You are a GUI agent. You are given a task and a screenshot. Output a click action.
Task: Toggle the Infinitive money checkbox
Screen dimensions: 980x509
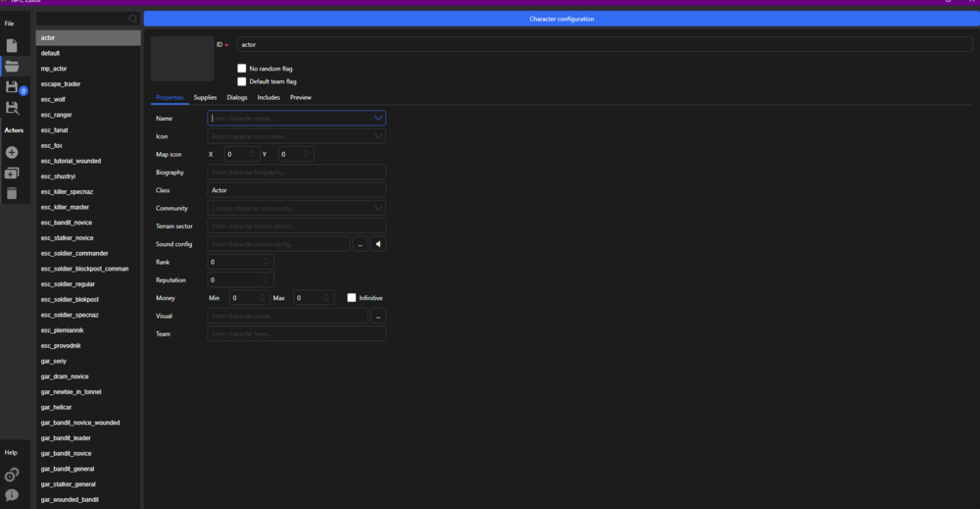pos(352,297)
